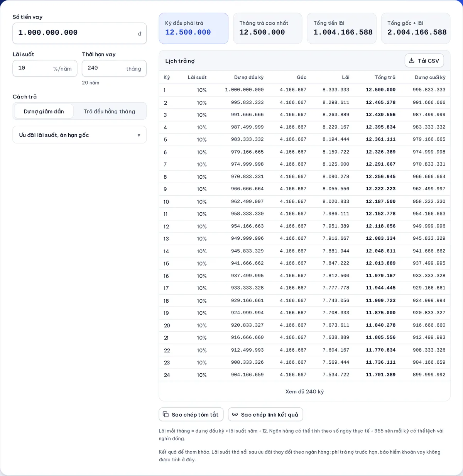Click the link icon in Sao chép link kết quả
Viewport: 463px width, 476px height.
[235, 414]
